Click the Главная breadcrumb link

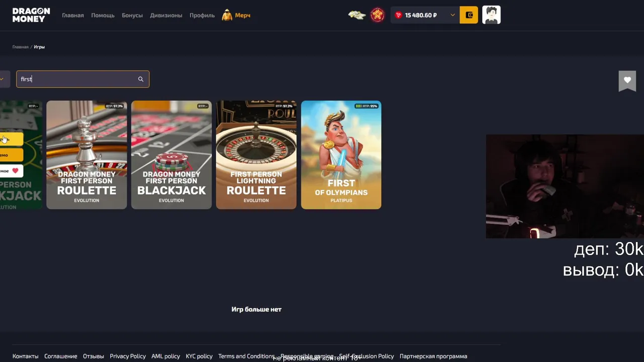(x=21, y=47)
